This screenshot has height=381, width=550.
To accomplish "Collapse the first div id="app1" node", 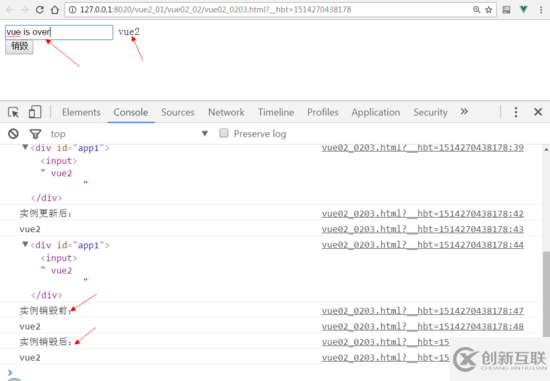I will tap(25, 147).
